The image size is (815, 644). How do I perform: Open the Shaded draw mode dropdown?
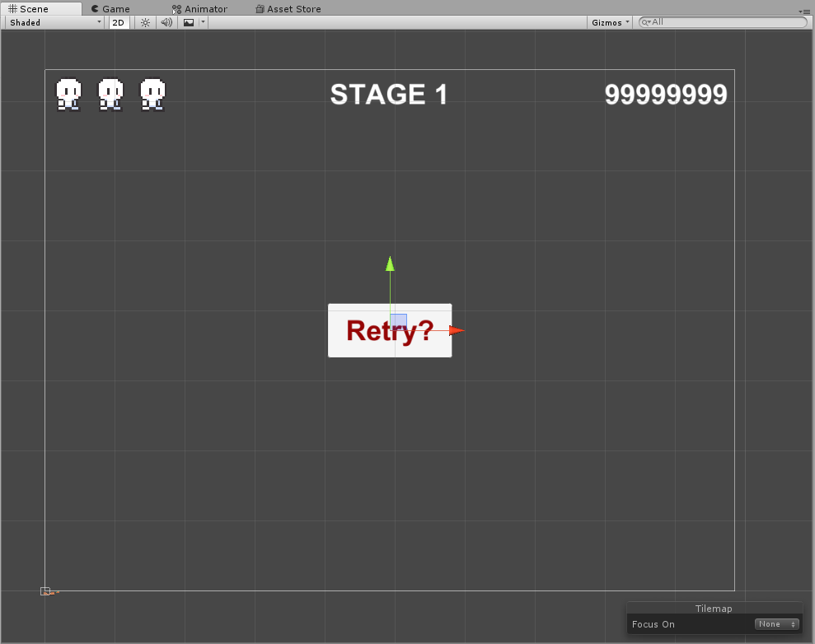click(x=54, y=22)
